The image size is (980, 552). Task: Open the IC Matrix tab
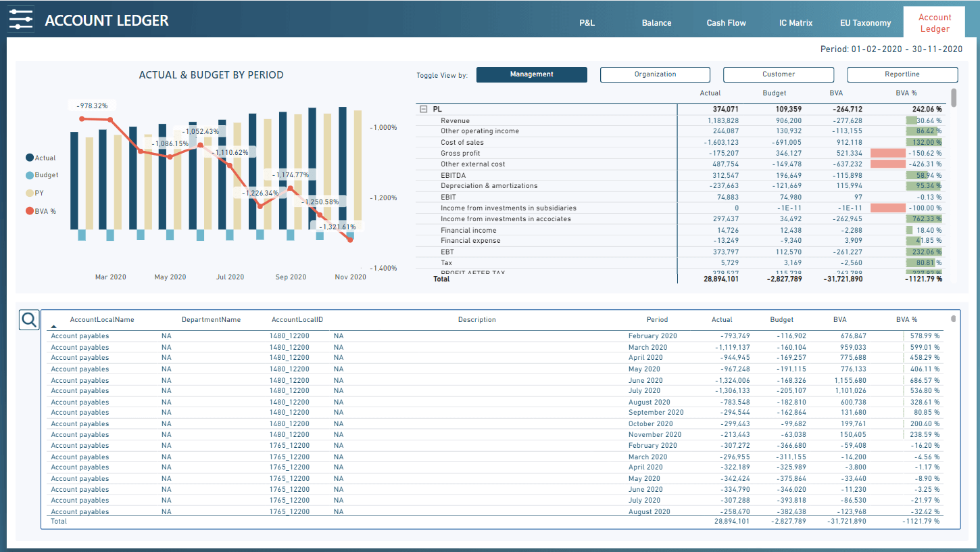796,23
